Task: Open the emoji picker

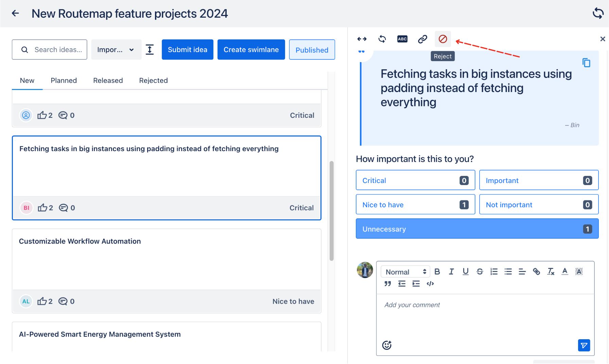Action: tap(387, 345)
